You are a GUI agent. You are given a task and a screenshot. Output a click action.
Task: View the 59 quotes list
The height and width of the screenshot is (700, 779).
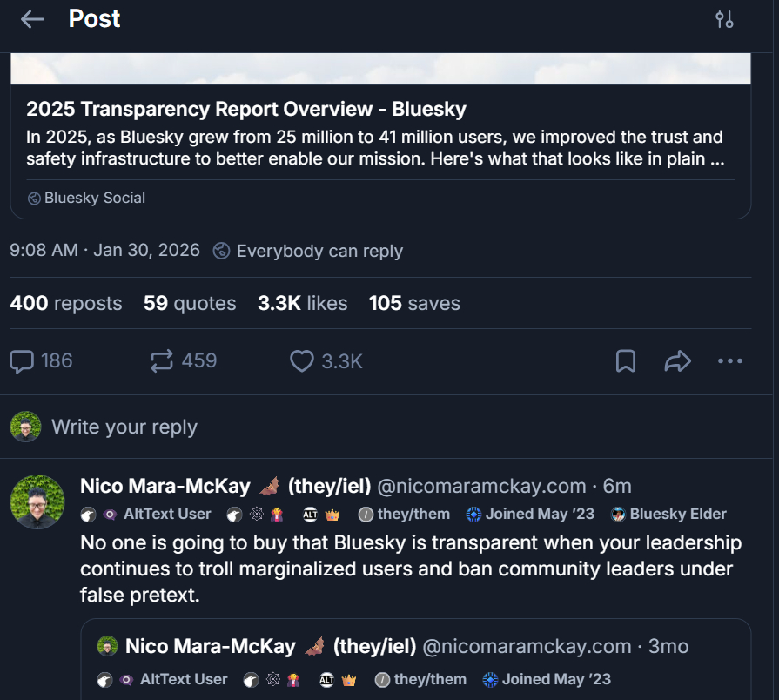coord(190,303)
